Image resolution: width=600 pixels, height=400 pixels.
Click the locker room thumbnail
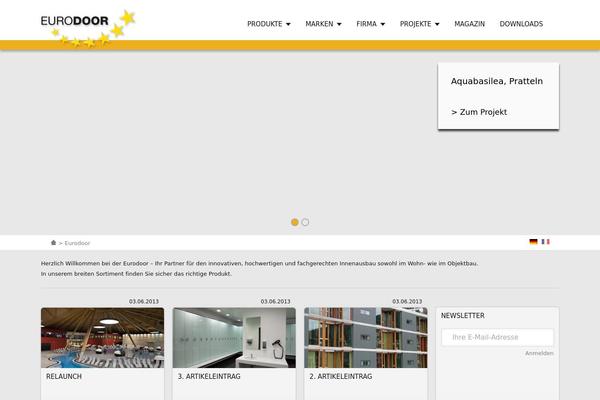(234, 338)
